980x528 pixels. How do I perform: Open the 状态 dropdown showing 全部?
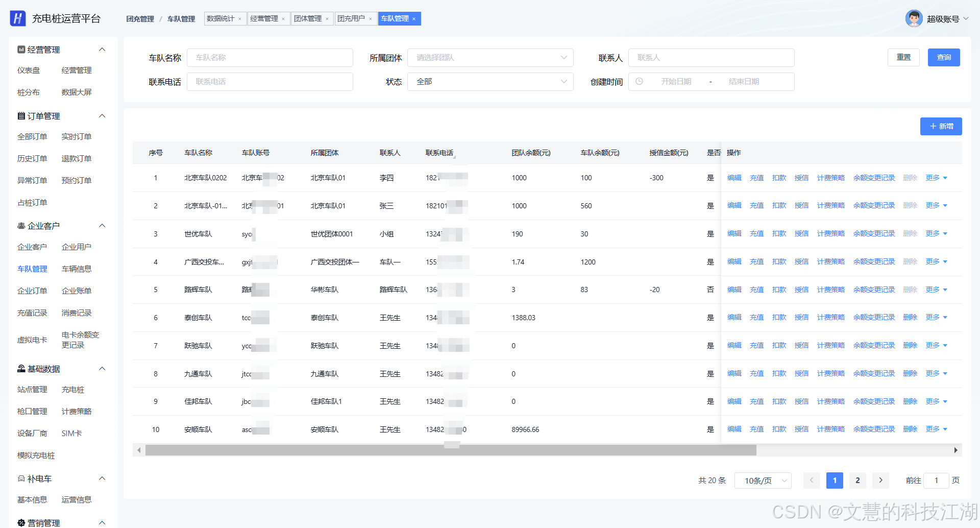pos(490,82)
